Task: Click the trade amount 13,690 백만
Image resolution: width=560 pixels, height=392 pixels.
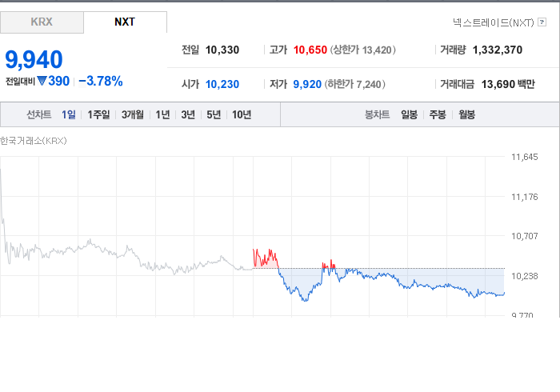Action: pyautogui.click(x=508, y=84)
